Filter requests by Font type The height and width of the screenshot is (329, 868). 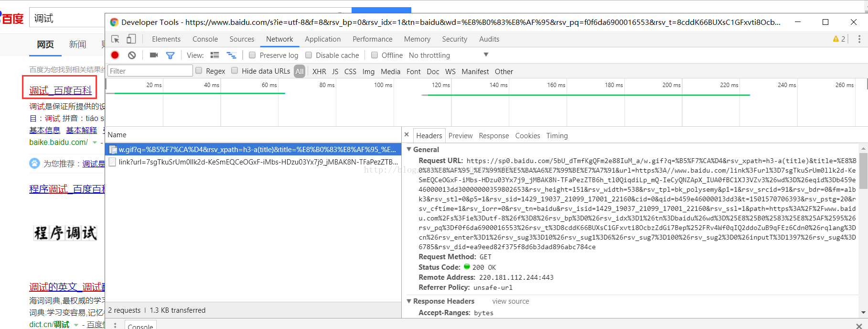pyautogui.click(x=414, y=71)
